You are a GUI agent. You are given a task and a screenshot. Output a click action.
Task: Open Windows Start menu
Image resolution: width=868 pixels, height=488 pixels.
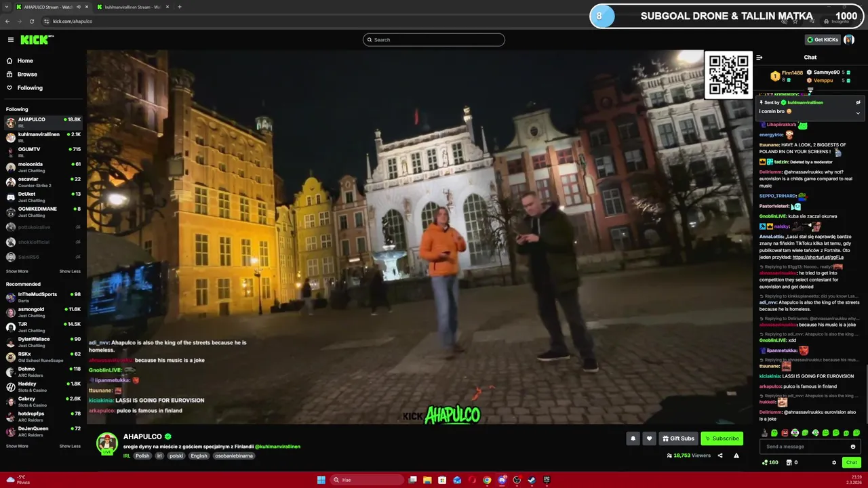[321, 480]
